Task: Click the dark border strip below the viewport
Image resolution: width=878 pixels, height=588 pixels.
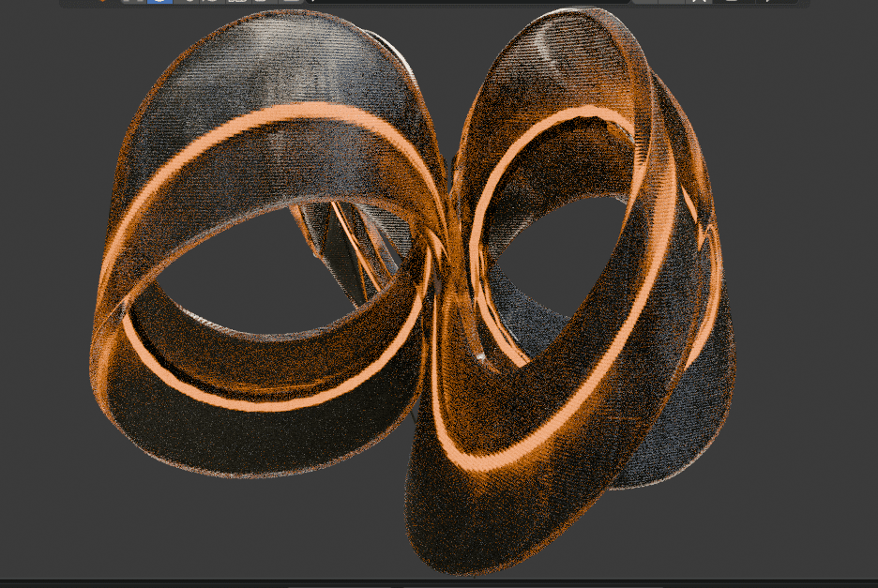Action: pos(439,583)
